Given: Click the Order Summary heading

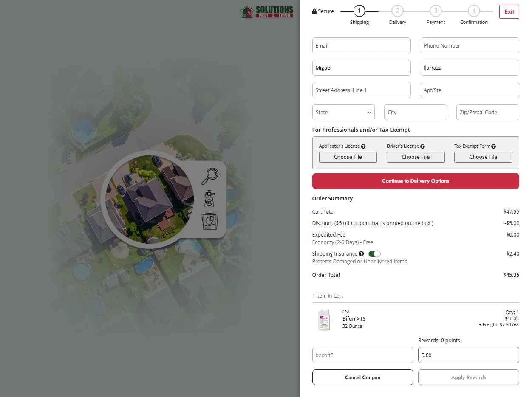Looking at the screenshot, I should click(332, 199).
